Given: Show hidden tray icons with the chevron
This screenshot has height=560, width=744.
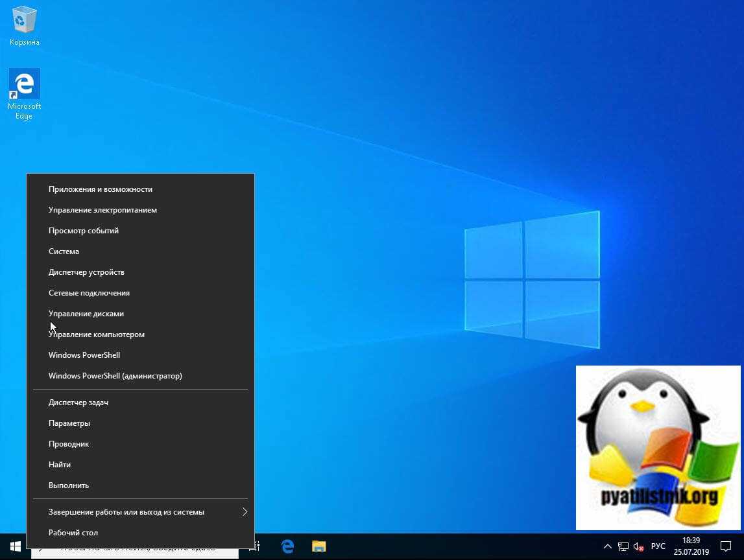Looking at the screenshot, I should pos(608,546).
